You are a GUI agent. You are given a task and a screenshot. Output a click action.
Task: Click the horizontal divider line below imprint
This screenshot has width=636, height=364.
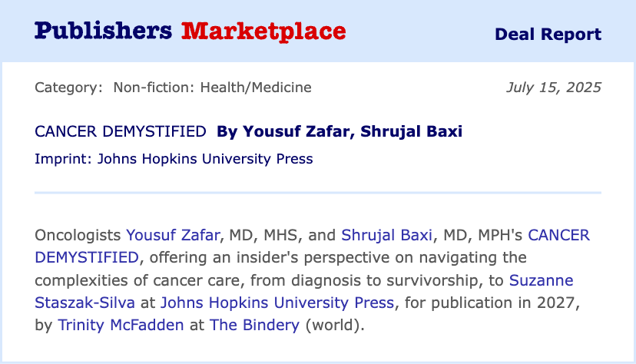coord(318,193)
